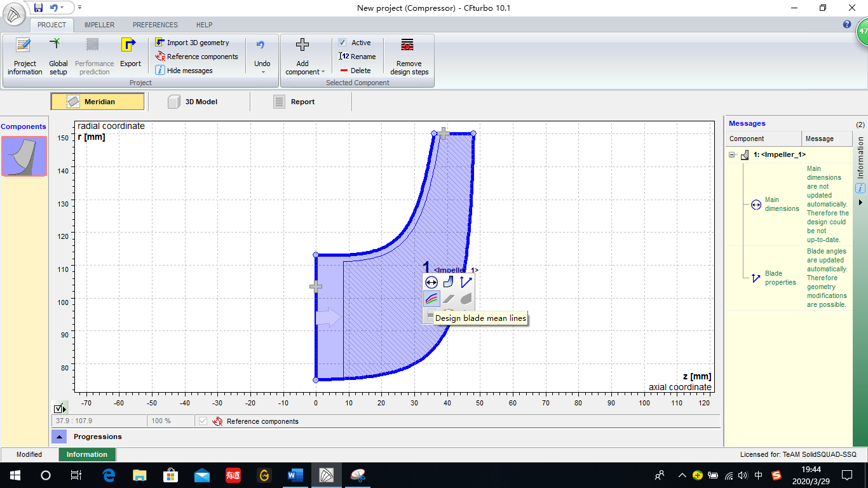
Task: Click Modified status bar text
Action: [29, 454]
